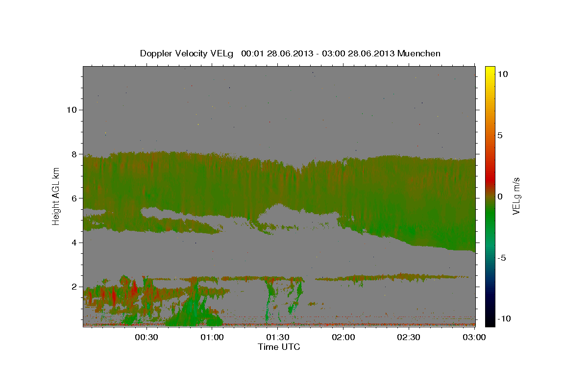
Task: Click the vertical velocity colorbar
Action: pyautogui.click(x=490, y=196)
